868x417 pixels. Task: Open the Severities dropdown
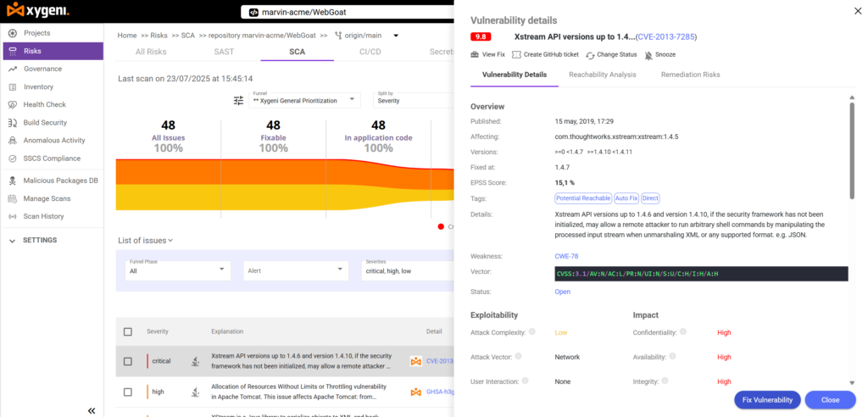408,271
